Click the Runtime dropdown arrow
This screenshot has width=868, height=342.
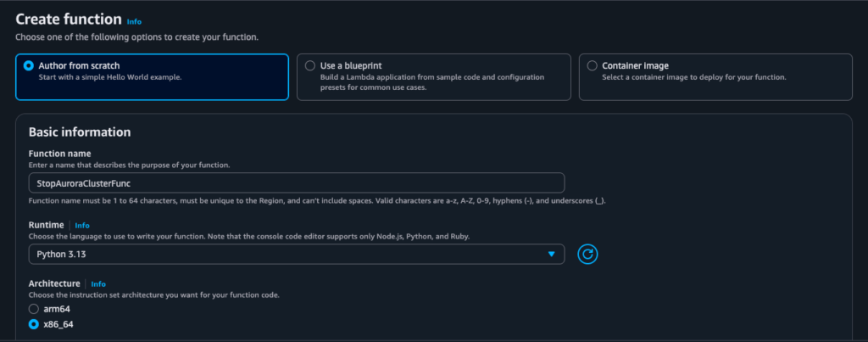pos(551,254)
